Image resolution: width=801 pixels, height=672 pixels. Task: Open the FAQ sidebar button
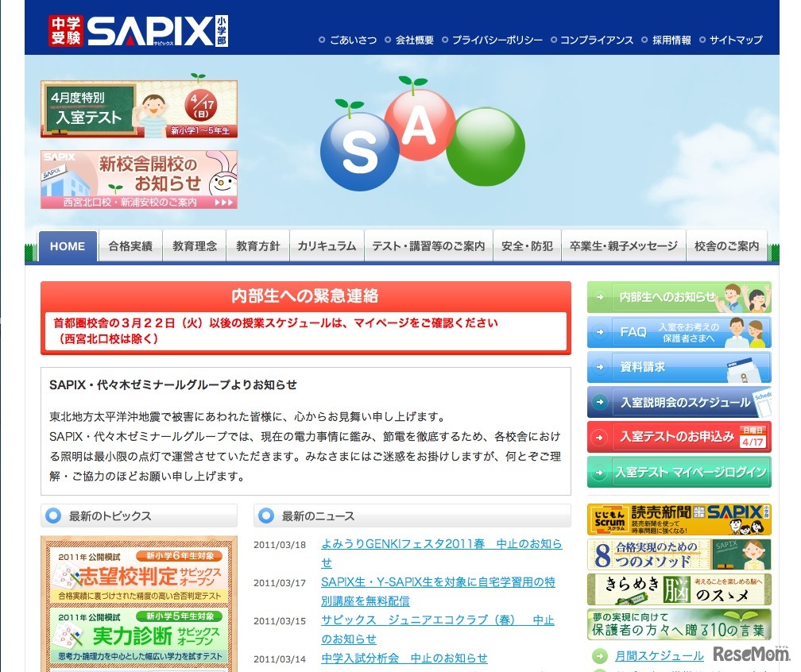[x=679, y=332]
